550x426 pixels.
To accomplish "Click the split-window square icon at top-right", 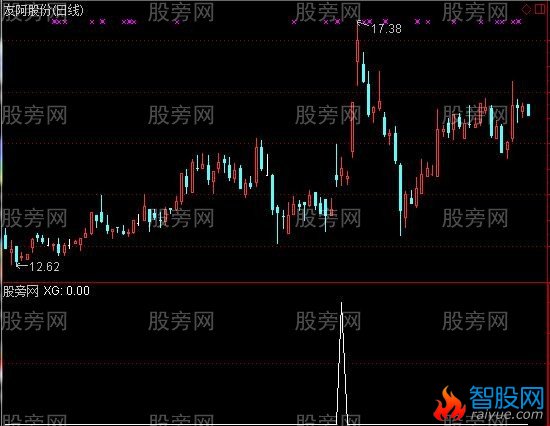I will (540, 9).
